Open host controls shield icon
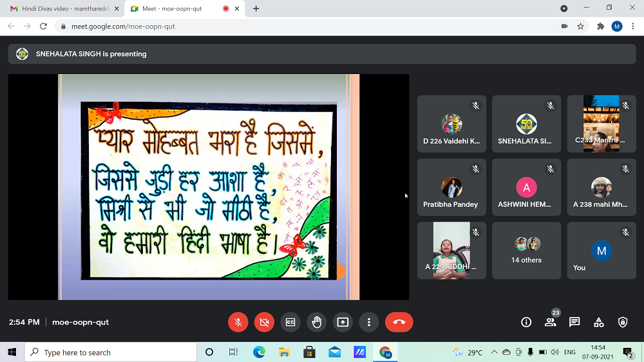Image resolution: width=644 pixels, height=362 pixels. point(623,322)
